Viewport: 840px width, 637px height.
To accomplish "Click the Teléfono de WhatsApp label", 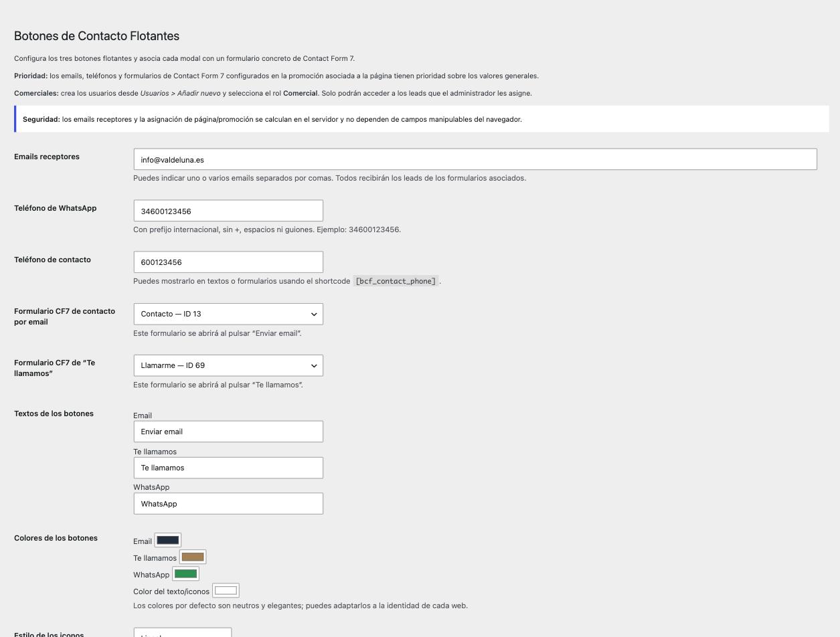I will pos(56,208).
